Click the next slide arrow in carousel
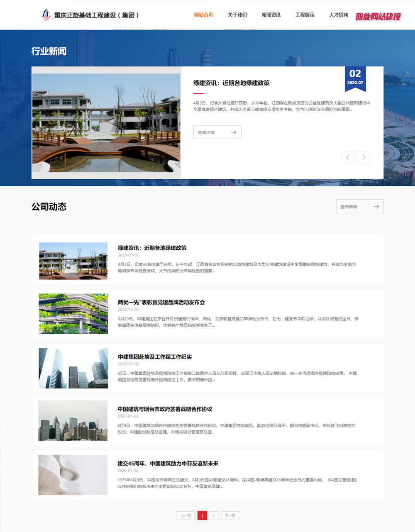The width and height of the screenshot is (415, 532). [364, 157]
